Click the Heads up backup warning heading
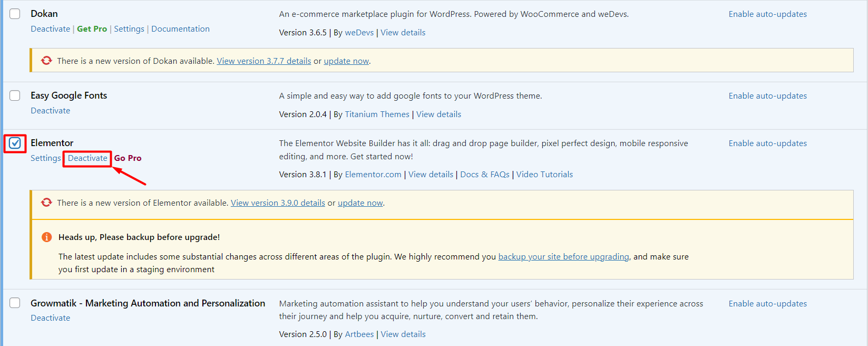This screenshot has height=346, width=868. click(139, 237)
